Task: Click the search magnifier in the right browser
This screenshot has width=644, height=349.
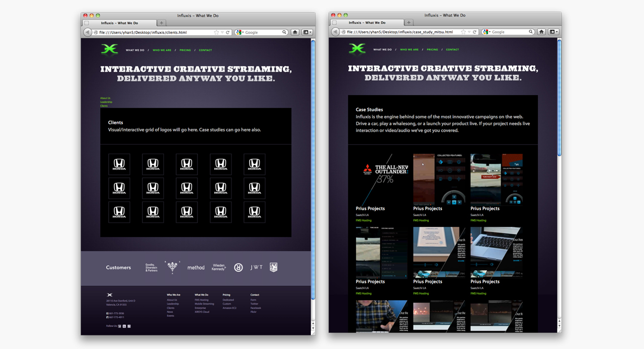Action: coord(531,32)
